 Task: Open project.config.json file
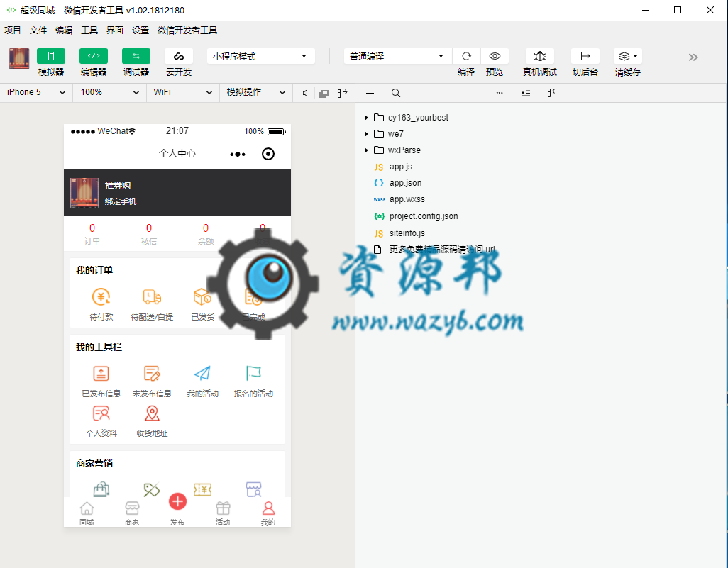point(424,216)
